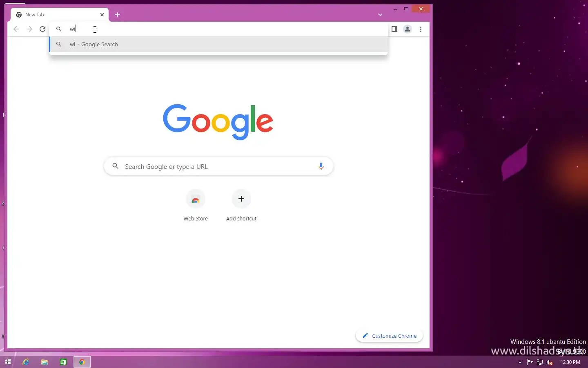The width and height of the screenshot is (588, 368).
Task: Open the network tray icon
Action: pyautogui.click(x=540, y=362)
